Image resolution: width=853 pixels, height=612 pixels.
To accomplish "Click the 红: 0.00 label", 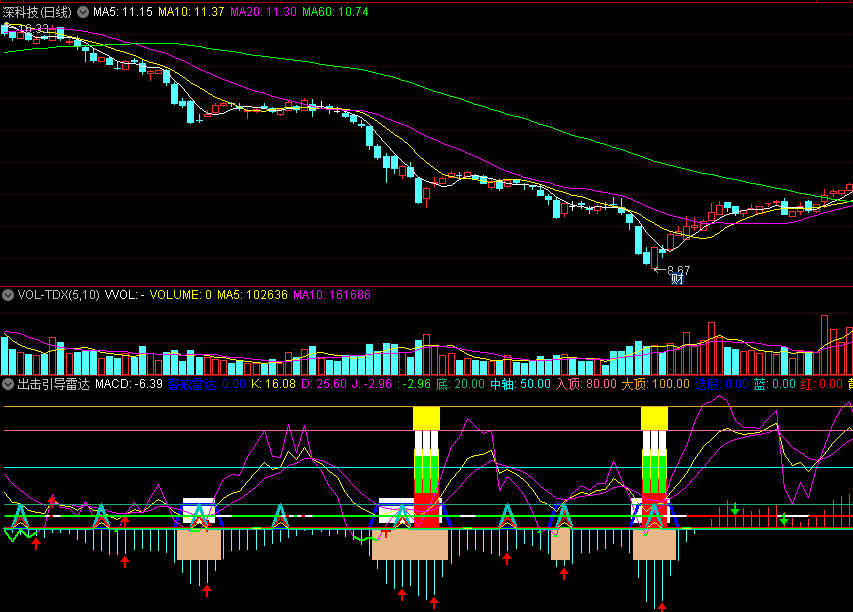I will (x=821, y=384).
